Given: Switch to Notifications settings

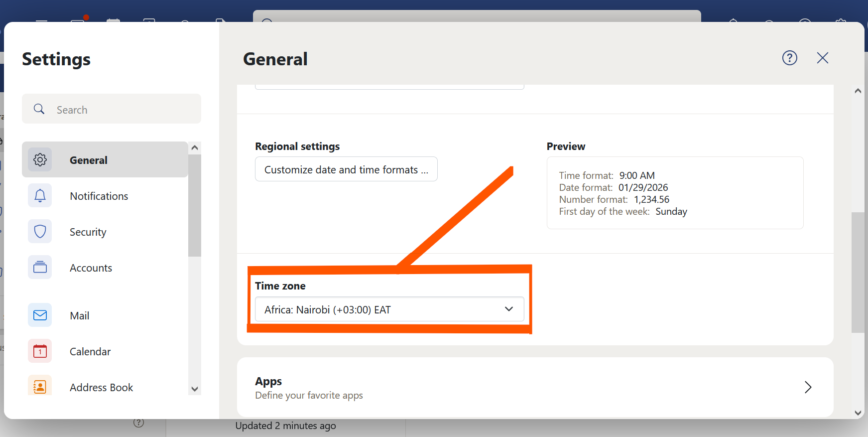Looking at the screenshot, I should 105,195.
